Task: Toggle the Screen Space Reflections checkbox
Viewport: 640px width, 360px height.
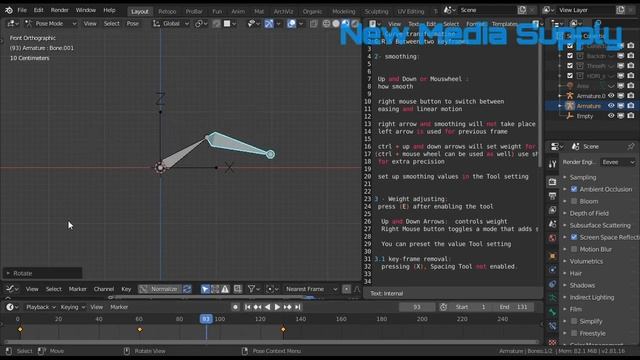Action: pyautogui.click(x=574, y=237)
